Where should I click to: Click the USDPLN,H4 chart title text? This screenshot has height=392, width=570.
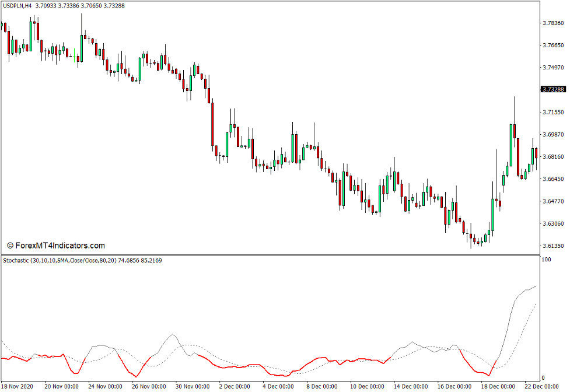click(x=17, y=6)
